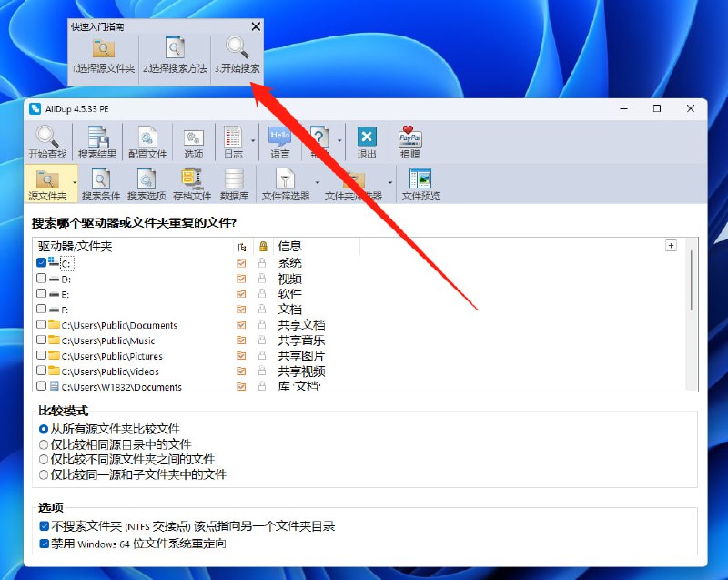Click the plus button above folder list
Screen dimensions: 728x580
point(671,246)
